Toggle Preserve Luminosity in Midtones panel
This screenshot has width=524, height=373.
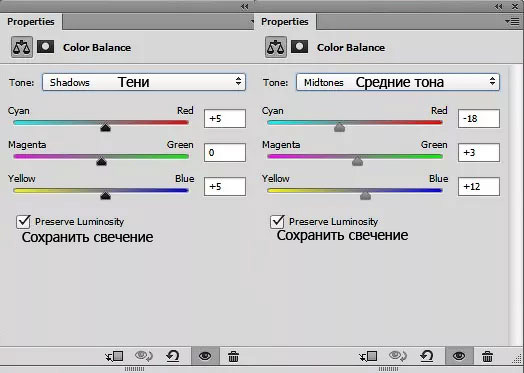277,222
